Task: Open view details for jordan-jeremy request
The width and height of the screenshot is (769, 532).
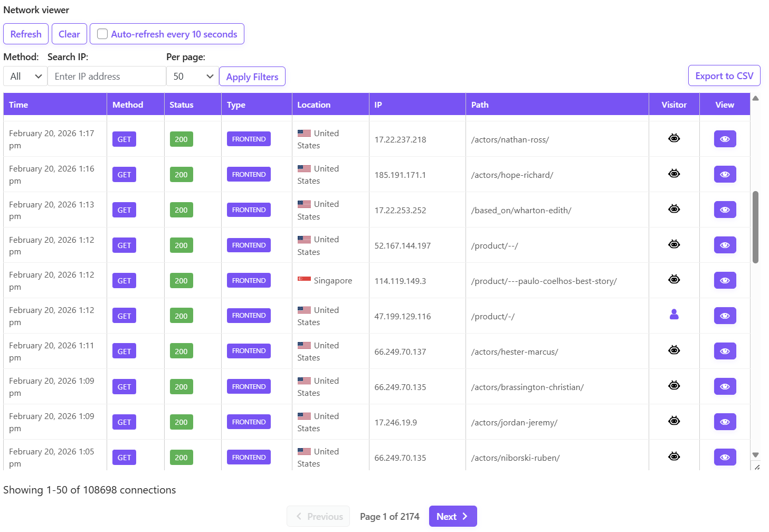Action: [x=725, y=422]
